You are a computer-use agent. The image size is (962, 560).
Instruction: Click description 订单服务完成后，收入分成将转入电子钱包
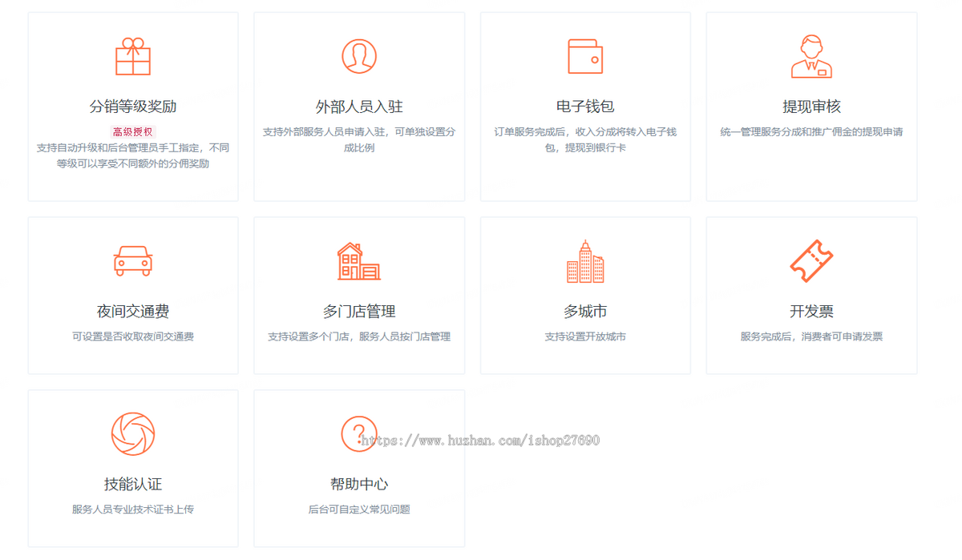point(585,139)
